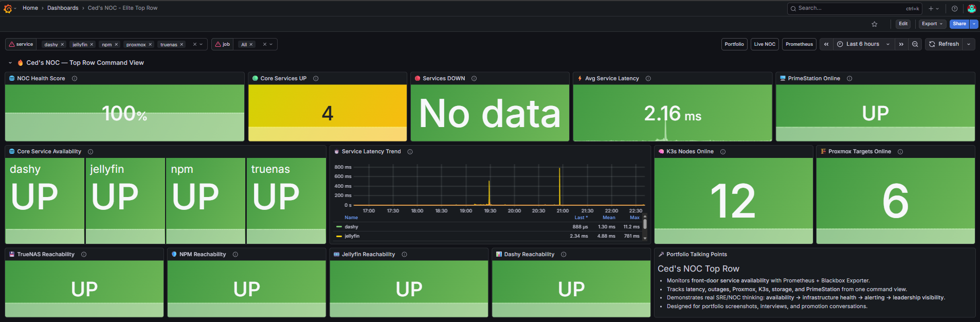Show info for Core Service Availability panel
The width and height of the screenshot is (980, 322).
90,152
